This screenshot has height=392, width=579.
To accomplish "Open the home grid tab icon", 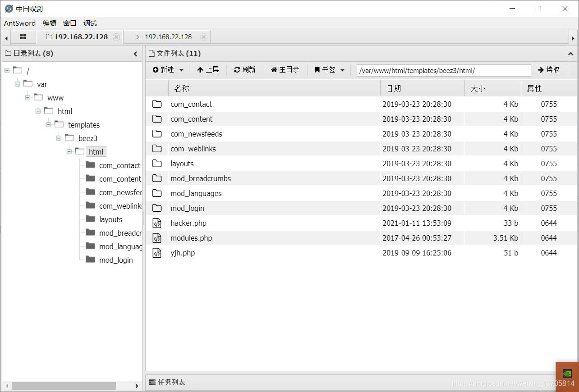I will pos(23,37).
